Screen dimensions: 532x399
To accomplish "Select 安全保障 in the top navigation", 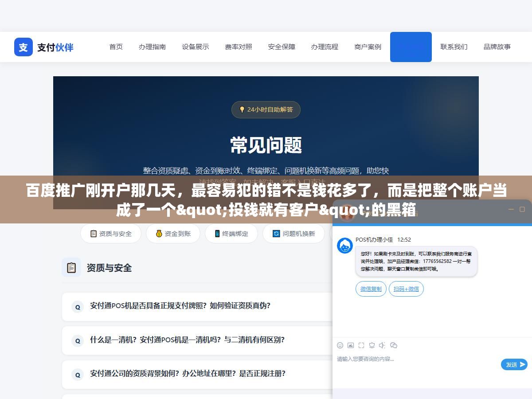I will (282, 47).
